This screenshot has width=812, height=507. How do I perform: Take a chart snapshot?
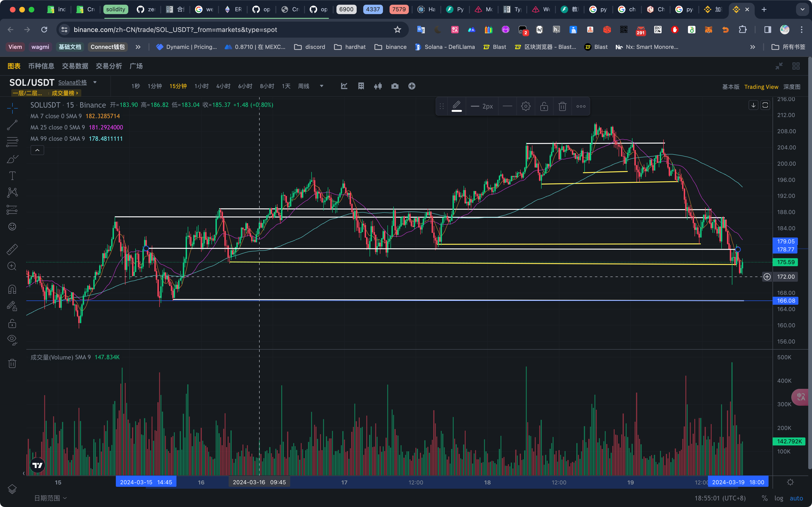[395, 86]
